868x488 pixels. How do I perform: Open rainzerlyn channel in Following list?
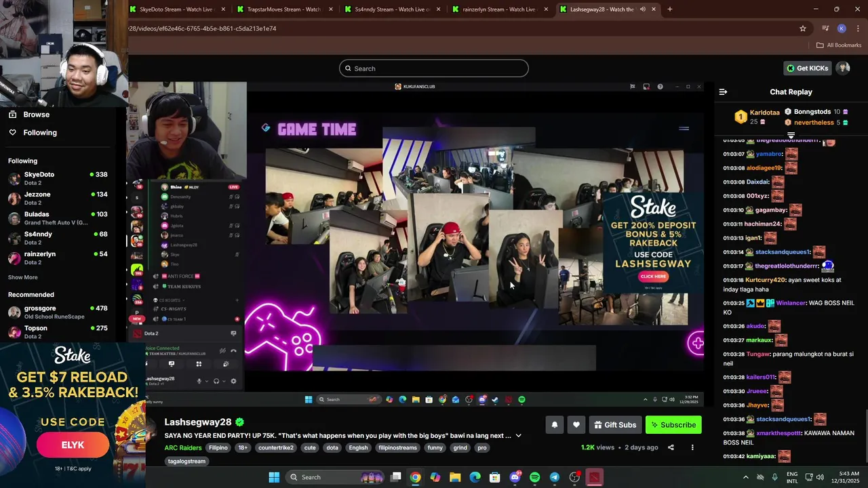coord(58,258)
